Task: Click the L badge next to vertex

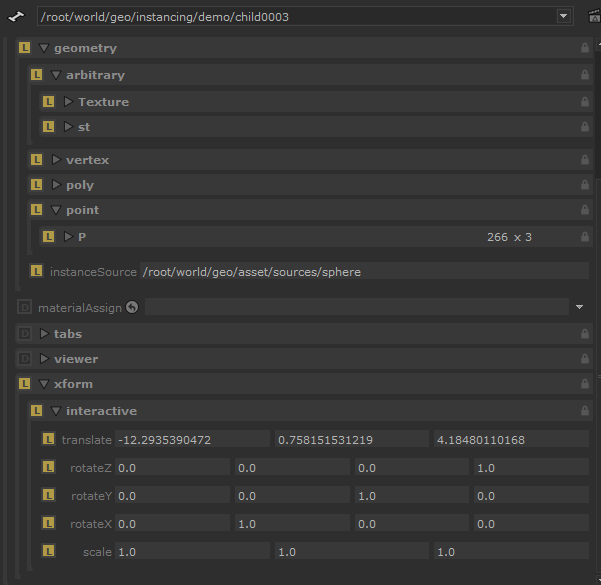Action: [x=36, y=159]
